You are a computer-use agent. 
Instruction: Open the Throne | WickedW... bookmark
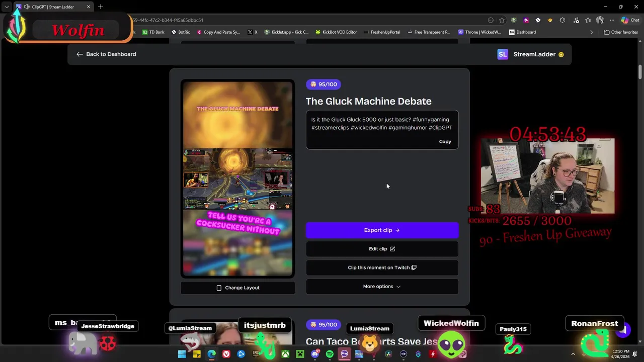479,32
